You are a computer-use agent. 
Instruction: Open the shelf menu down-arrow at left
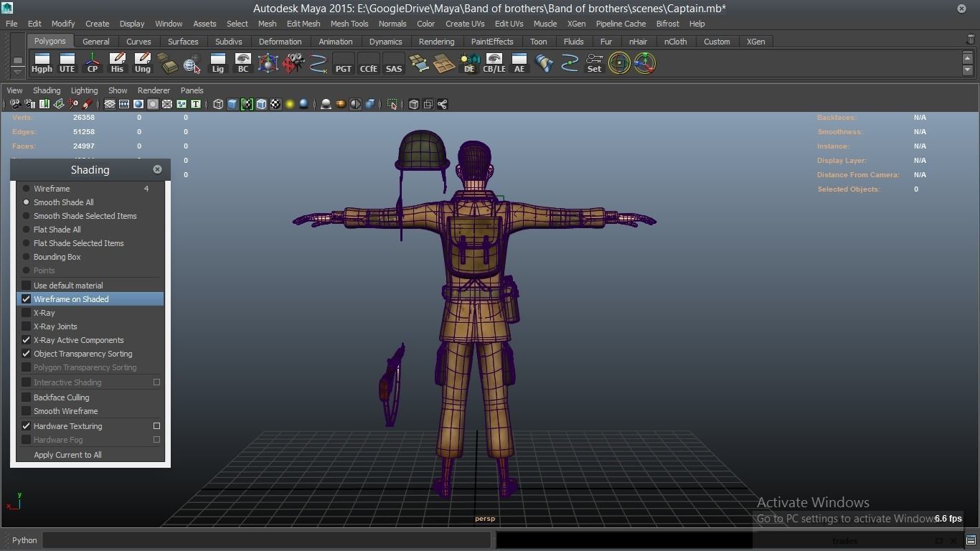tap(17, 72)
